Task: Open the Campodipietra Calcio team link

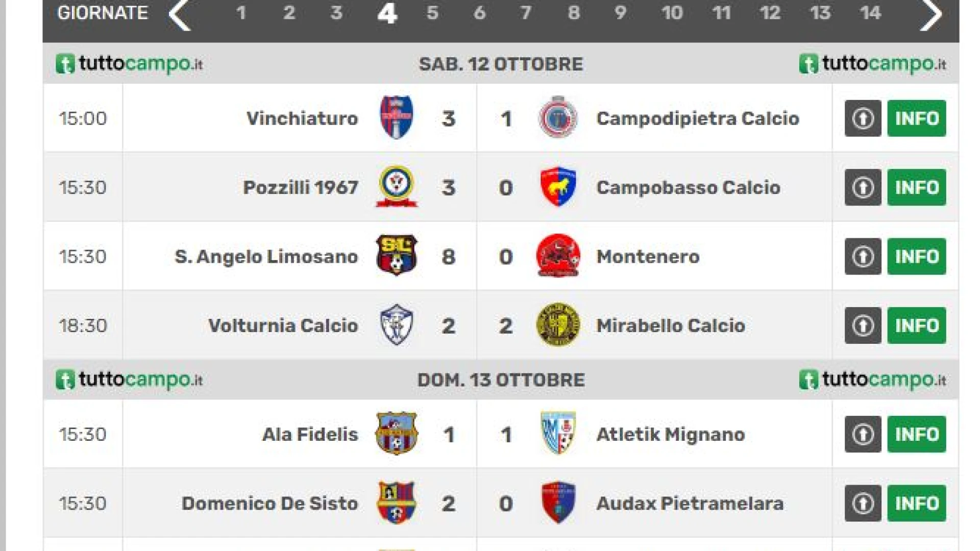Action: (698, 118)
